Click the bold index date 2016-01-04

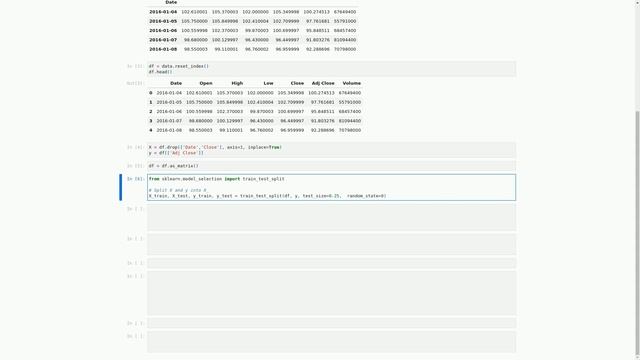pyautogui.click(x=163, y=12)
